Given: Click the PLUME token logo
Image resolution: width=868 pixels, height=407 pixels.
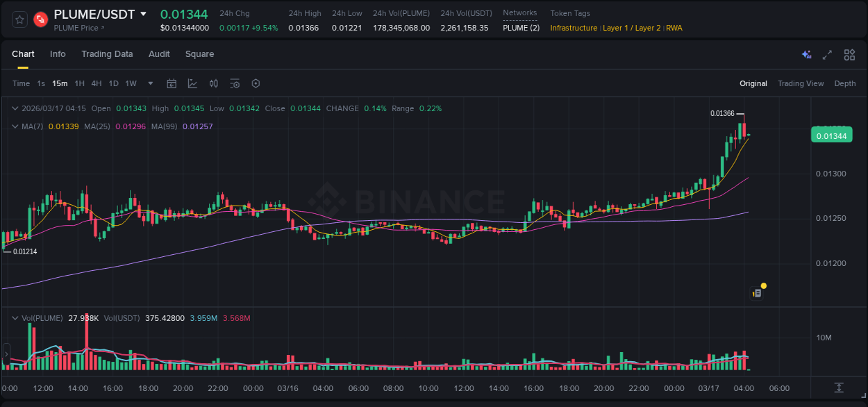Looking at the screenshot, I should coord(39,19).
